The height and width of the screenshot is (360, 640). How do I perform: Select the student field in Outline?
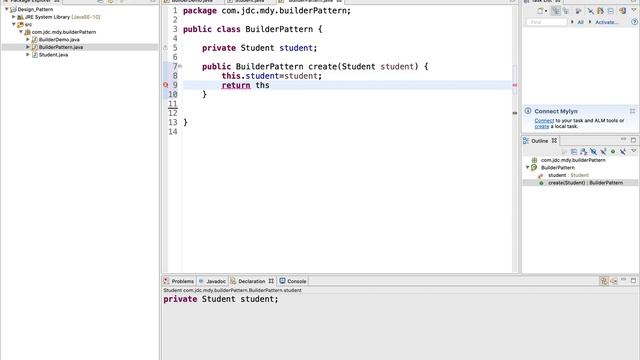(x=568, y=175)
